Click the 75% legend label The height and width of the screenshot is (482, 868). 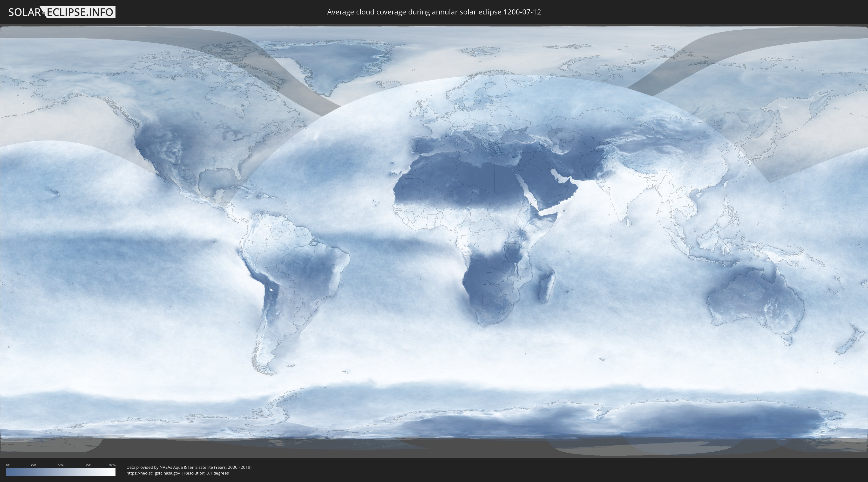pos(88,465)
